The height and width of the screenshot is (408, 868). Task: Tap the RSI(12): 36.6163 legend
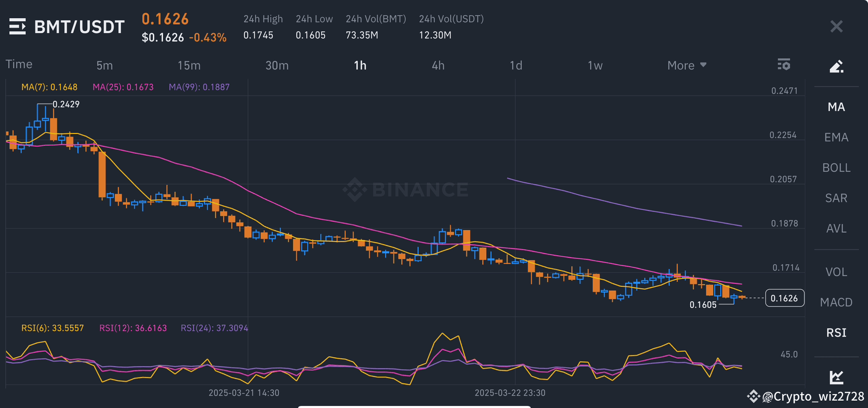point(133,328)
